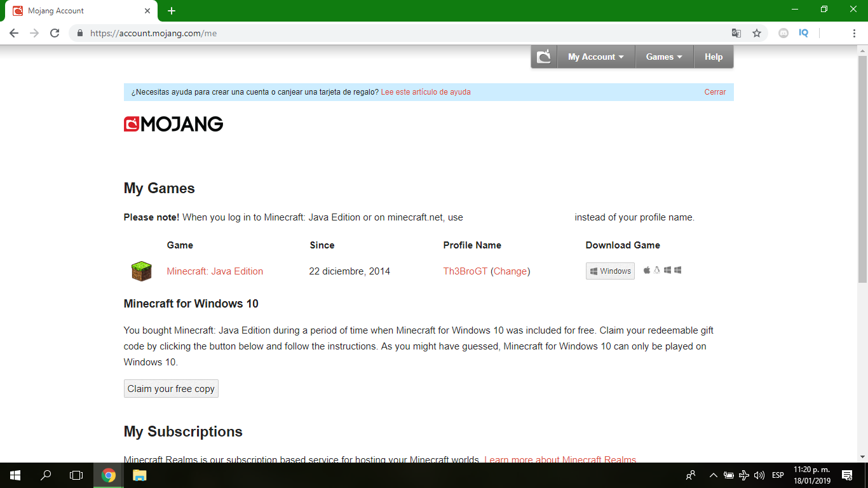This screenshot has width=868, height=488.
Task: Expand the Games dropdown menu
Action: tap(664, 57)
